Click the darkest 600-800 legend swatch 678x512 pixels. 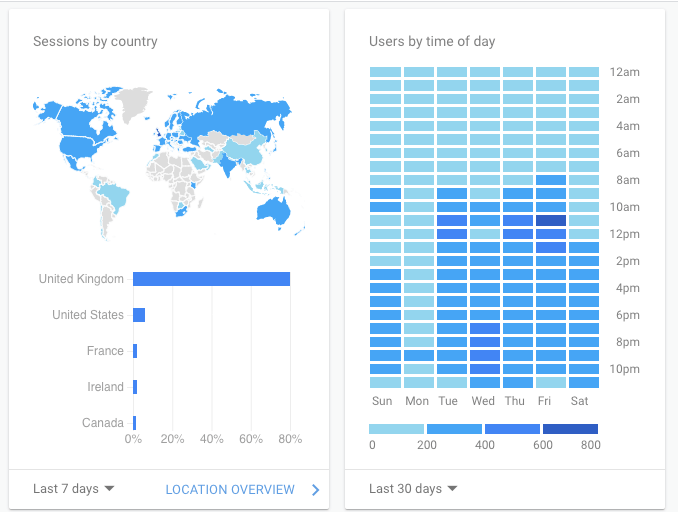coord(570,428)
